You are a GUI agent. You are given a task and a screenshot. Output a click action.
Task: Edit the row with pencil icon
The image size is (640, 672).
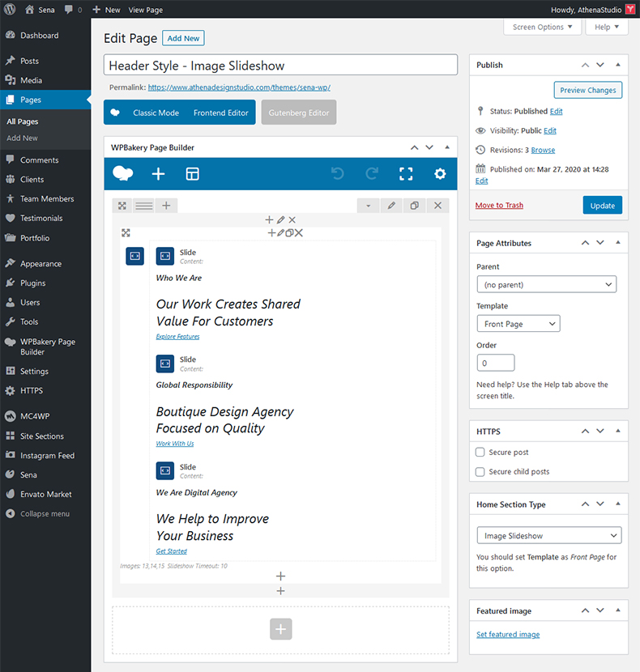point(391,206)
